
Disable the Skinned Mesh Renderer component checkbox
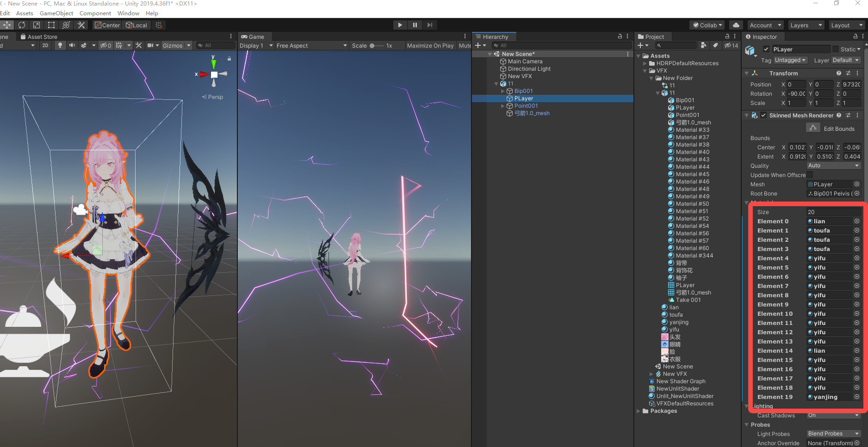pos(763,116)
